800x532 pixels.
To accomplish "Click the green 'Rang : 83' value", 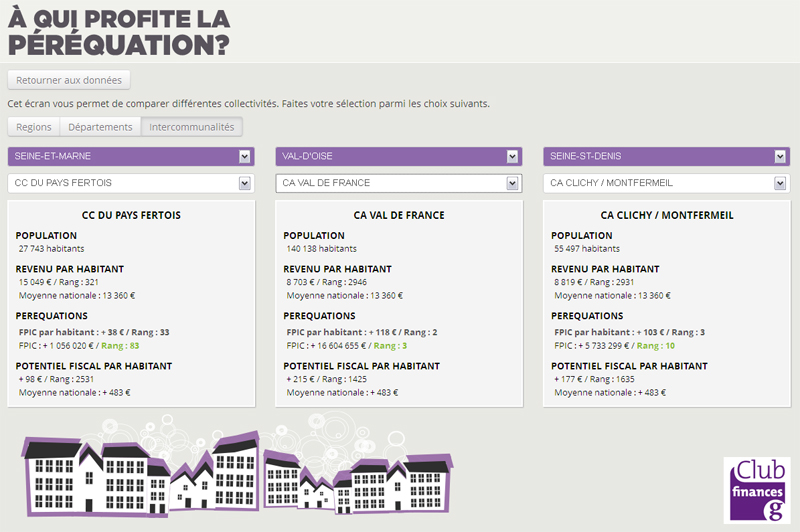I will pos(120,345).
